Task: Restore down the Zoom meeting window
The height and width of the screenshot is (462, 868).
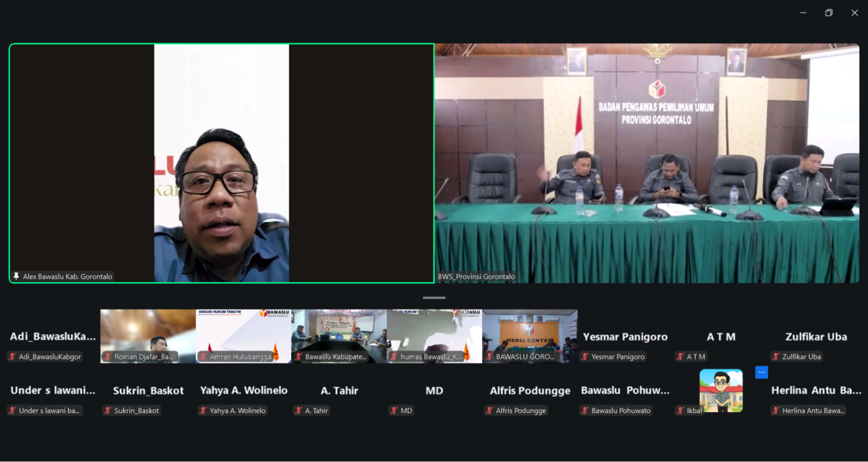Action: (x=829, y=13)
